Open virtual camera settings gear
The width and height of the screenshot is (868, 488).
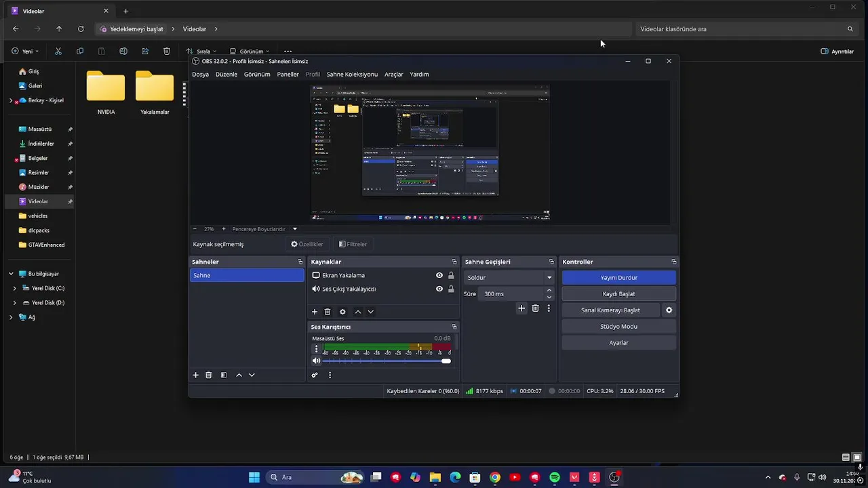669,310
